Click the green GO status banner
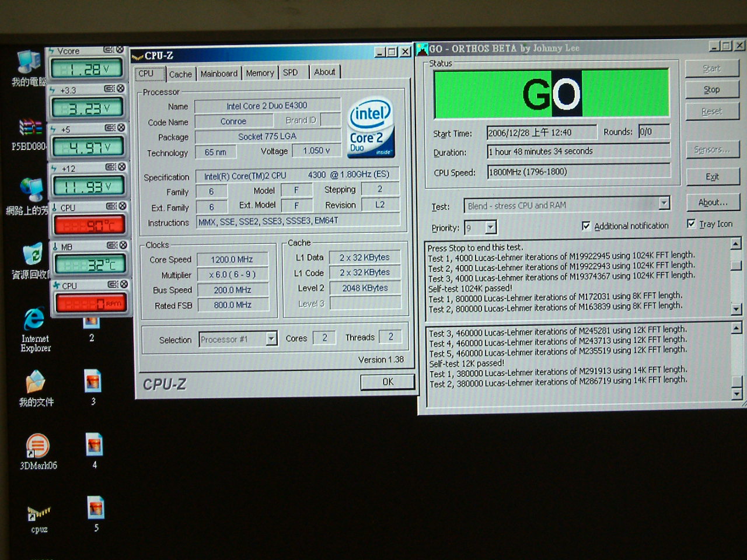Screen dimensions: 747x560 (x=551, y=93)
